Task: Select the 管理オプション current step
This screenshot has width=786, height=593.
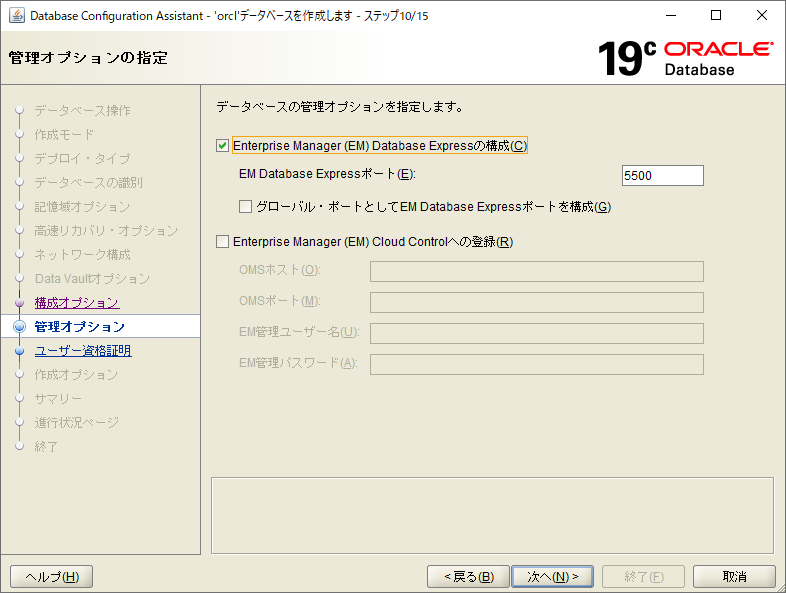Action: coord(79,327)
